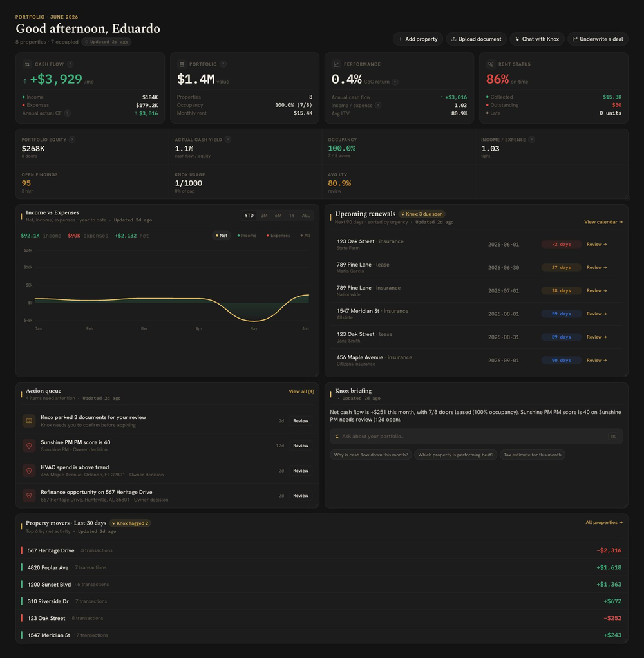Toggle the Net chart series
Screen dimensions: 644x658
click(222, 236)
